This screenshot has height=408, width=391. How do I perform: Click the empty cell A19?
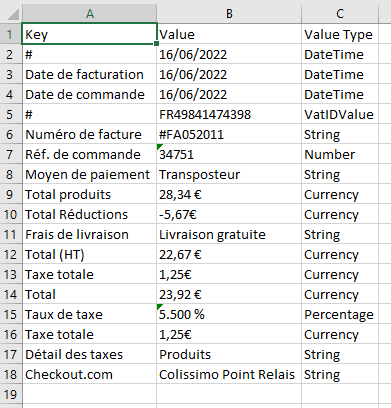click(89, 394)
